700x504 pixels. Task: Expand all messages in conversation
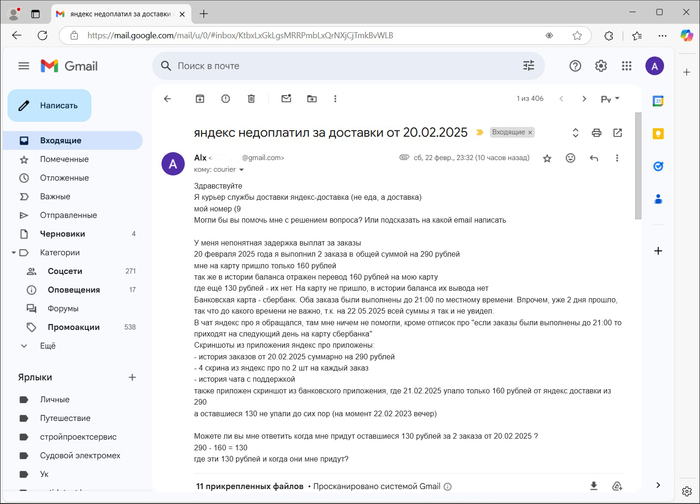point(575,133)
